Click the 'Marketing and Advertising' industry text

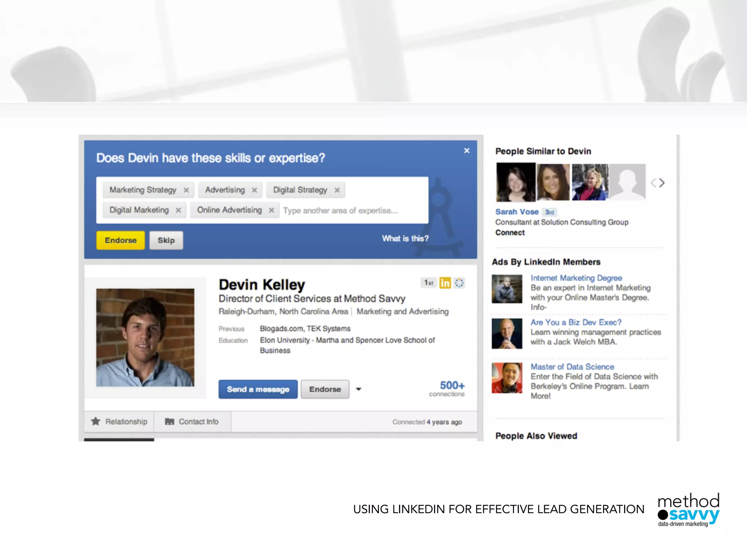(x=403, y=311)
